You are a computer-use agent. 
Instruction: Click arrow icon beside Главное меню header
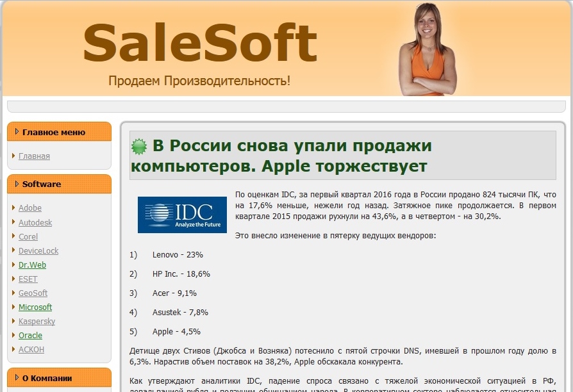[17, 131]
